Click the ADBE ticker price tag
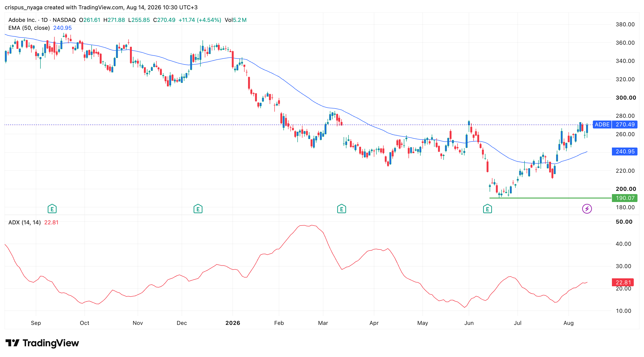644x357 pixels. pyautogui.click(x=602, y=124)
